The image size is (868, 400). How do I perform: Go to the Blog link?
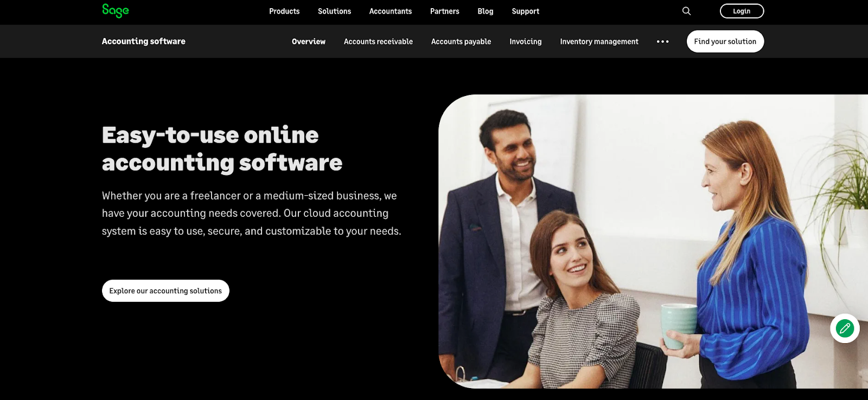click(486, 11)
